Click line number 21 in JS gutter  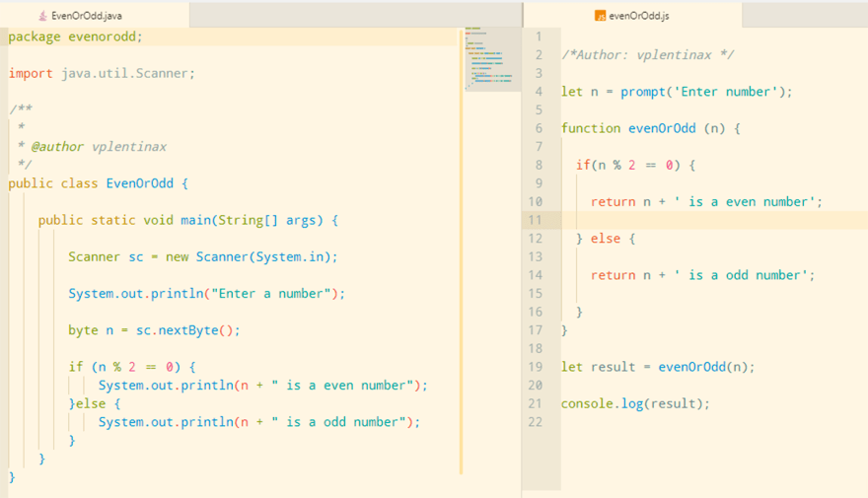pos(535,403)
